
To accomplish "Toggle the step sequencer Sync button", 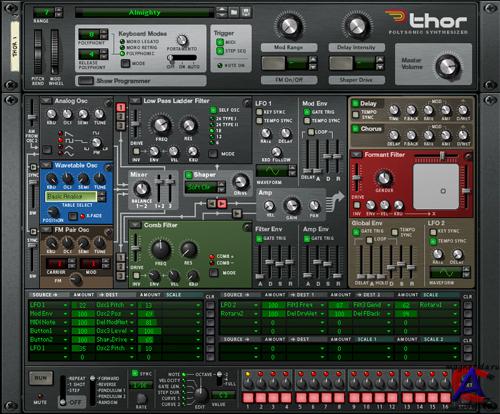I will [135, 373].
